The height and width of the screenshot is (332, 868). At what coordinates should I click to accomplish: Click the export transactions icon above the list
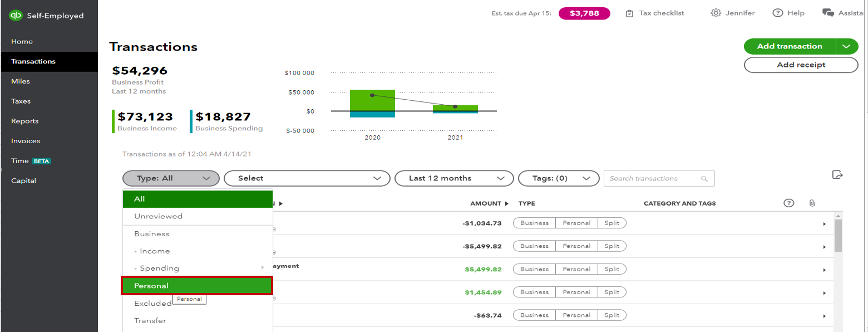[837, 174]
